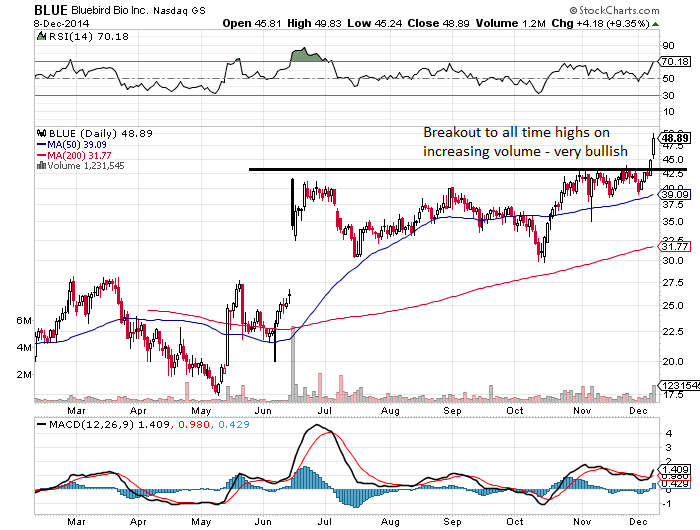Image resolution: width=700 pixels, height=530 pixels.
Task: Click the 1231545 volume value tag
Action: (680, 385)
